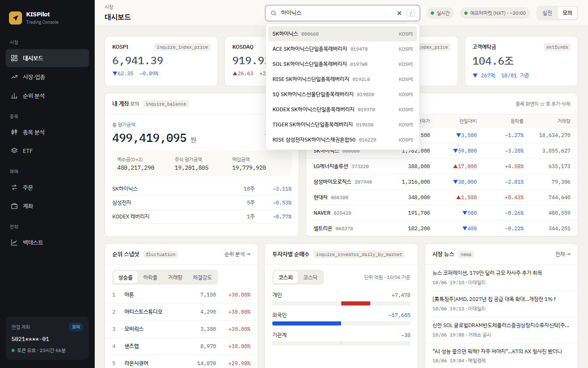Select RISE 삼성전자SK하이닉스채권혼합50 suggestion
588x368 pixels.
coord(343,140)
